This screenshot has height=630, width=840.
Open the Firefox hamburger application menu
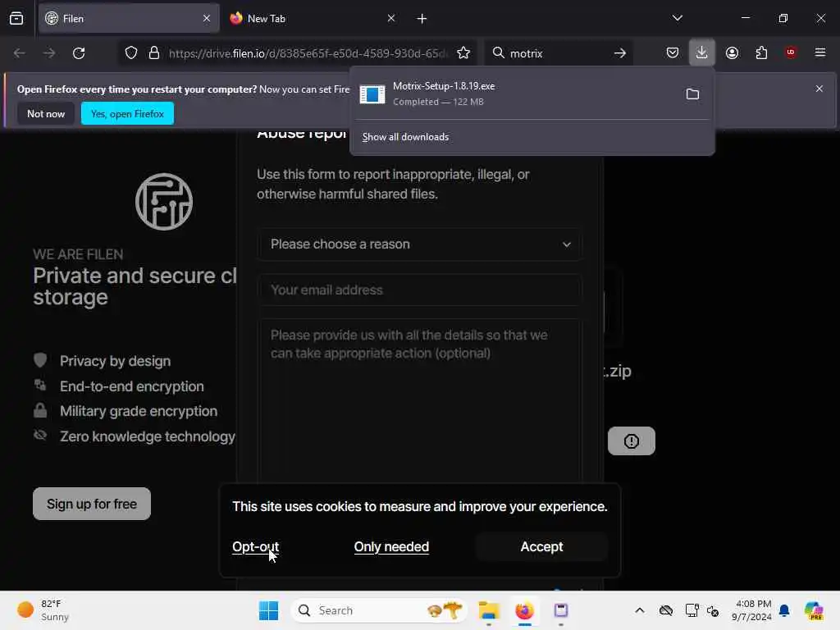coord(820,52)
